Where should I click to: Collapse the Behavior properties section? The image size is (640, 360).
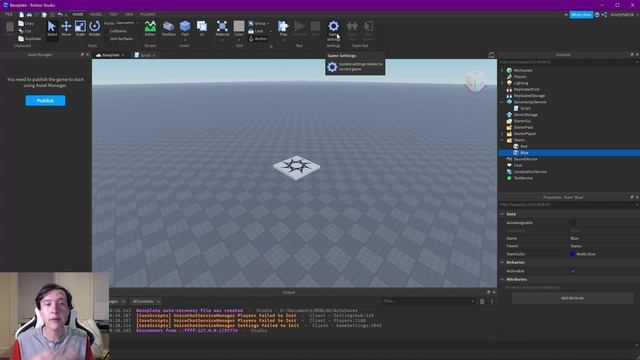[x=502, y=262]
